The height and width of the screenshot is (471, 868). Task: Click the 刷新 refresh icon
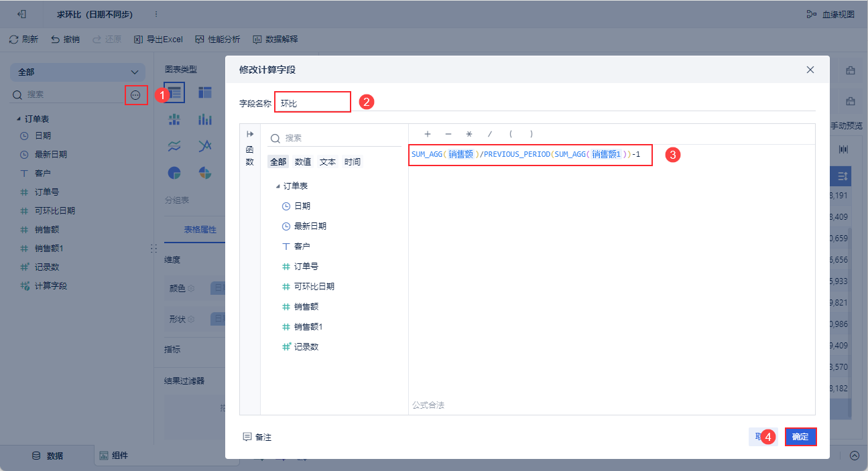(x=13, y=40)
